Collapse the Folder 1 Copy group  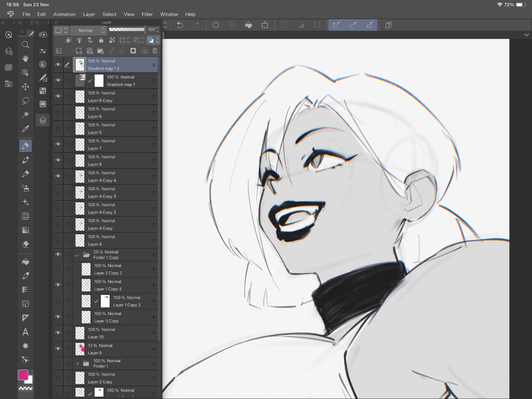coord(77,255)
